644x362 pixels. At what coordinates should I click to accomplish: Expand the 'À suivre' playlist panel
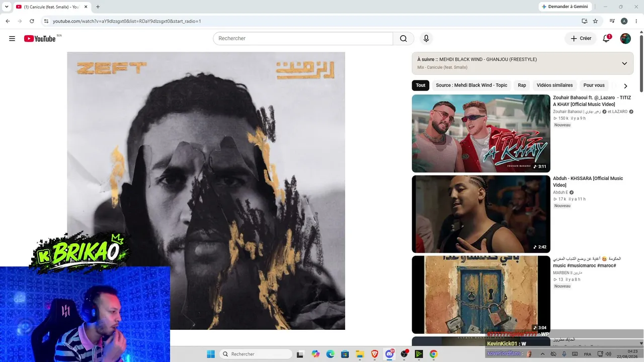pos(624,63)
